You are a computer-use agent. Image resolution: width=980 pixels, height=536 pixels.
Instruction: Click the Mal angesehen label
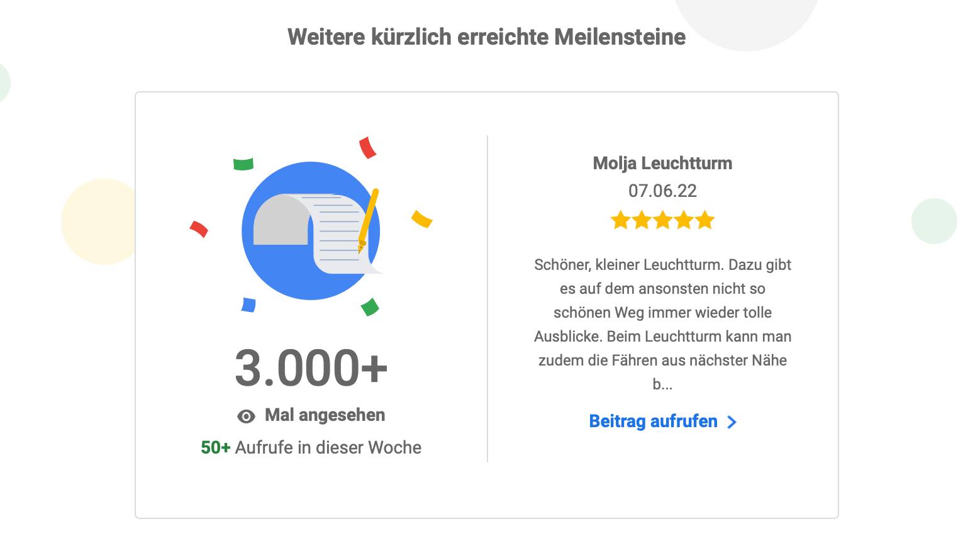[325, 415]
